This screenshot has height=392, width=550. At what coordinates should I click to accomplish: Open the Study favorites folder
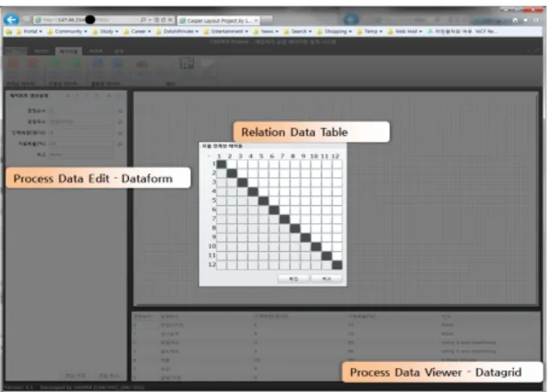coord(105,31)
